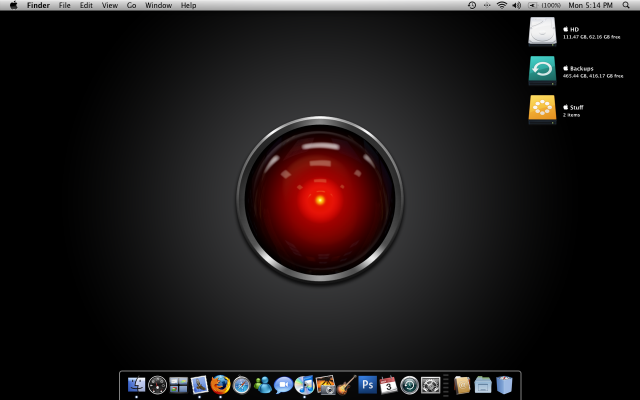Open the Wi-Fi status menu
Image resolution: width=640 pixels, height=400 pixels.
(x=502, y=5)
